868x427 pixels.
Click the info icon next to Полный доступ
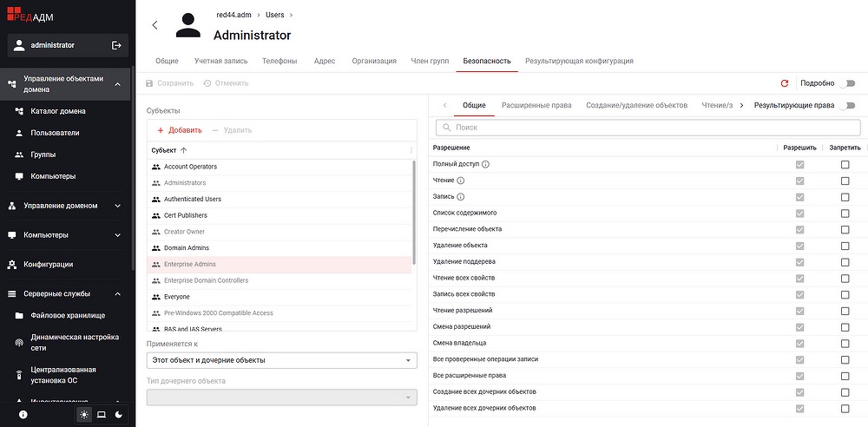[486, 164]
